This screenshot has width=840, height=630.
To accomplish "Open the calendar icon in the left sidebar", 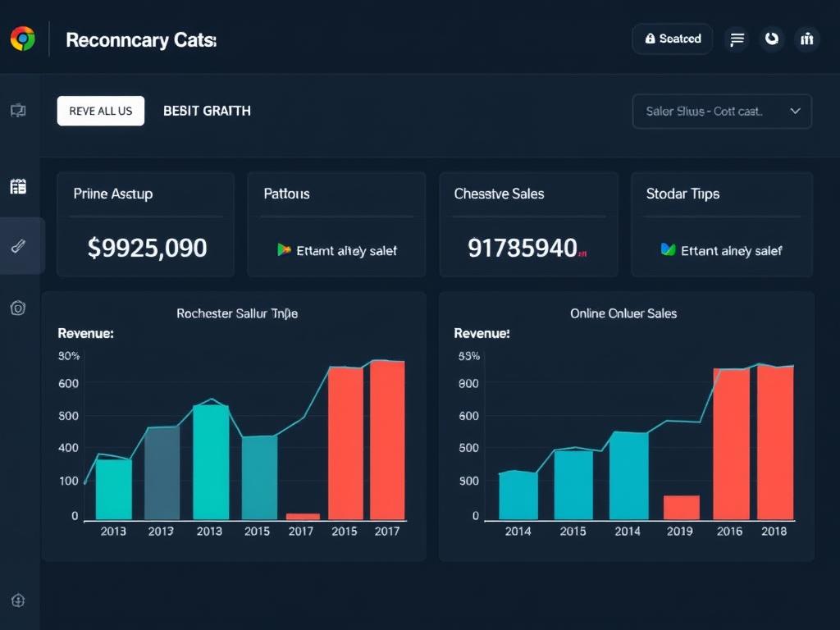I will [18, 187].
